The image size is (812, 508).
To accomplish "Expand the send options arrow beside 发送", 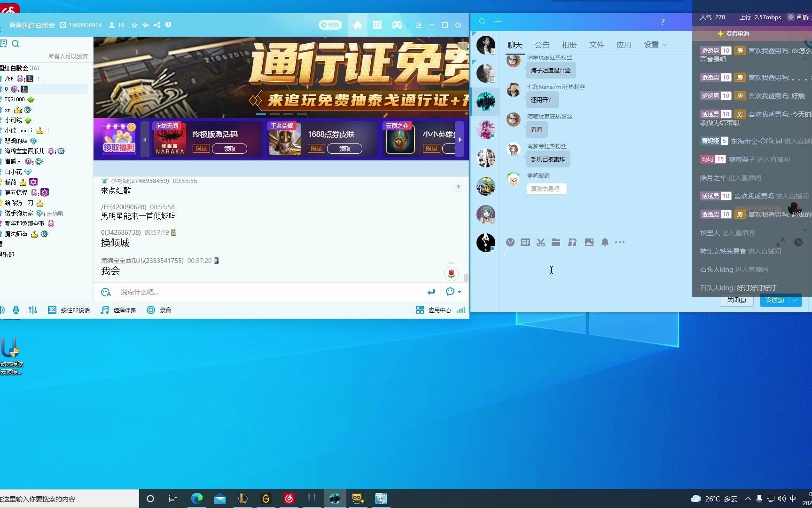I will 795,300.
